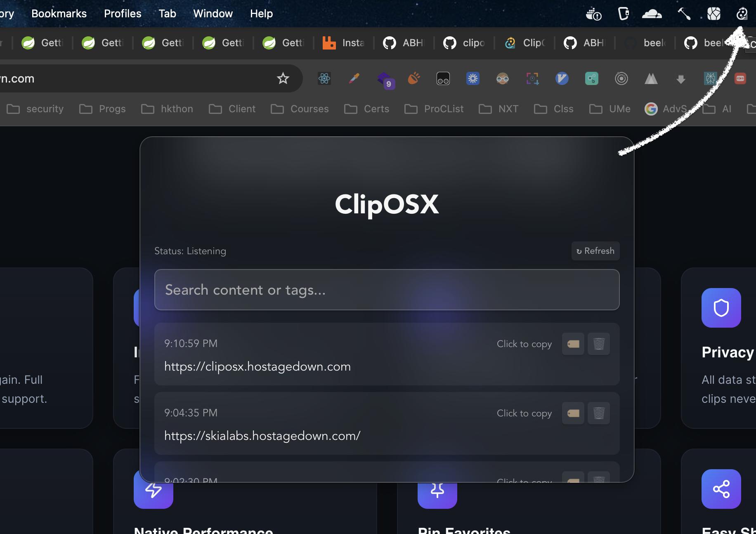The width and height of the screenshot is (756, 534).
Task: Open the UMe bookmarks folder
Action: (x=610, y=109)
